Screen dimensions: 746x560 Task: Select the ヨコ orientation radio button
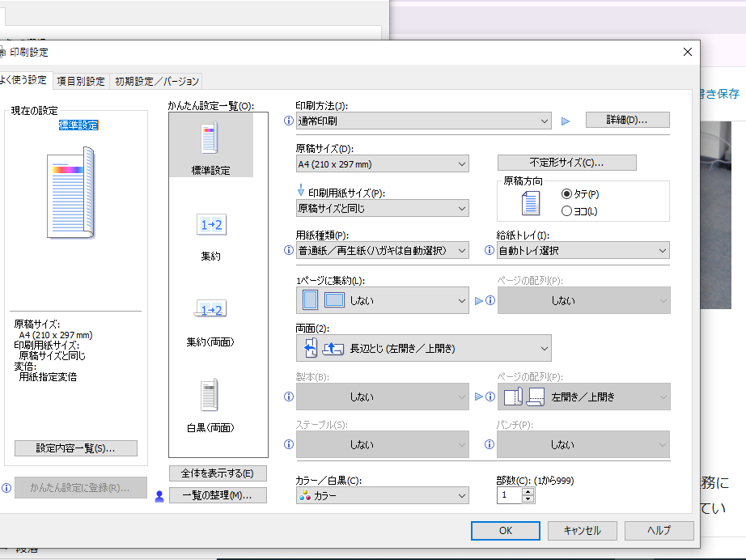[x=566, y=211]
